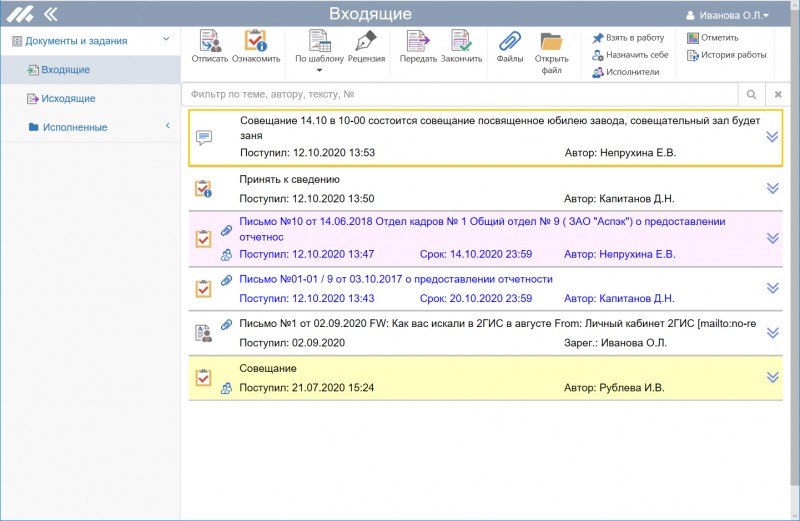Select Исходящие in the sidebar
Screen dimensions: 800x521
click(68, 98)
